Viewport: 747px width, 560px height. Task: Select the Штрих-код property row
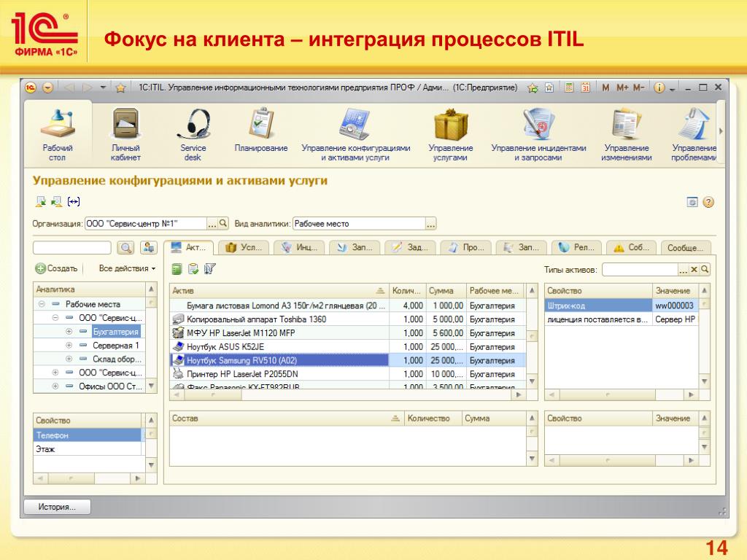pyautogui.click(x=622, y=306)
